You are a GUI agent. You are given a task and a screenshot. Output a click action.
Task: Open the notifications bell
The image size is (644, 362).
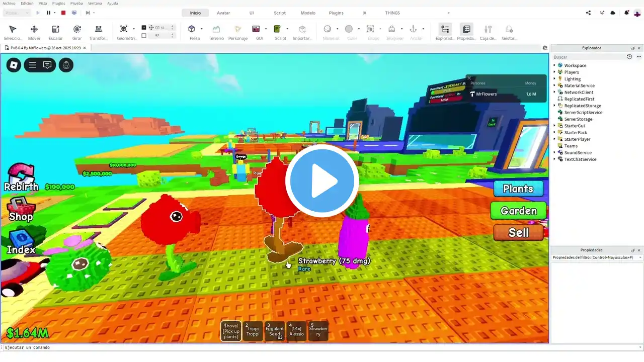(x=627, y=13)
